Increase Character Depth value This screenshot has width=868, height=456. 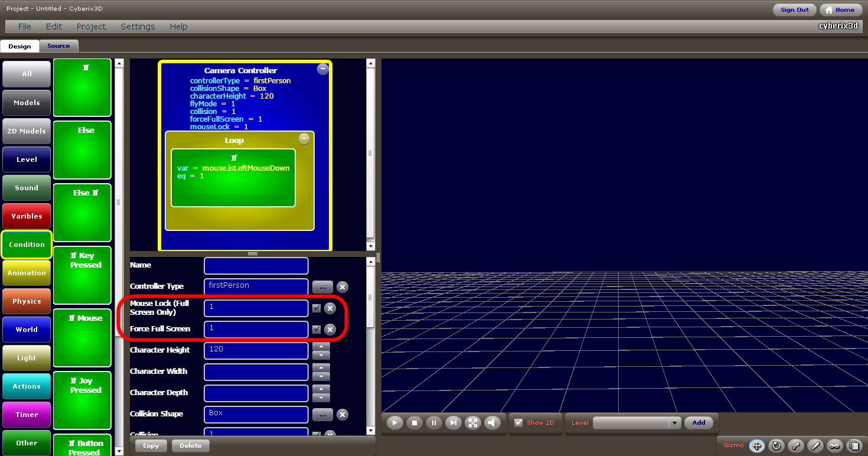(x=321, y=389)
